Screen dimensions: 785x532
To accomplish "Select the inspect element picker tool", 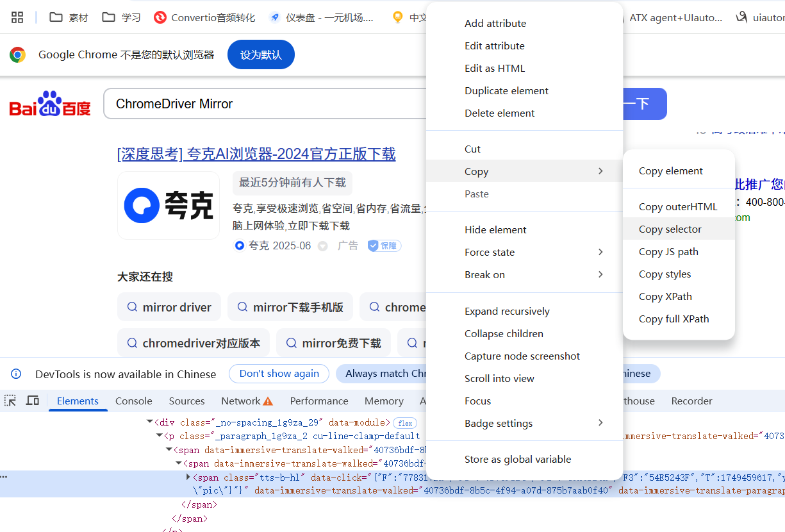I will click(10, 400).
